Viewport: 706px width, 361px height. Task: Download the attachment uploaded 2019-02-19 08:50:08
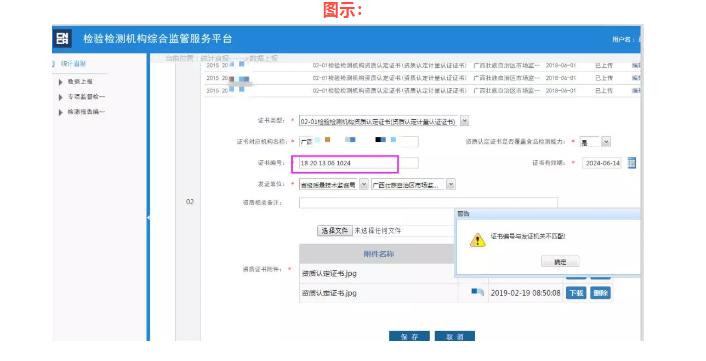pyautogui.click(x=576, y=293)
